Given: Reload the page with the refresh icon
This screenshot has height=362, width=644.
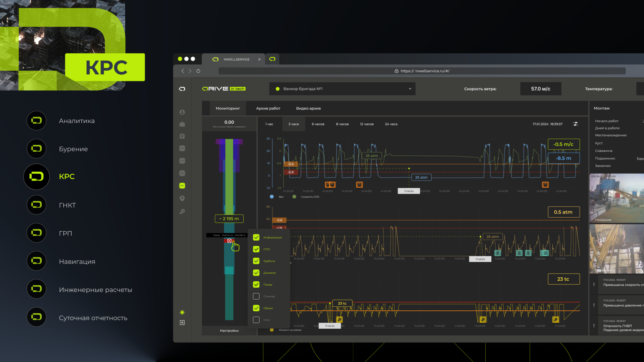Looking at the screenshot, I should [198, 71].
